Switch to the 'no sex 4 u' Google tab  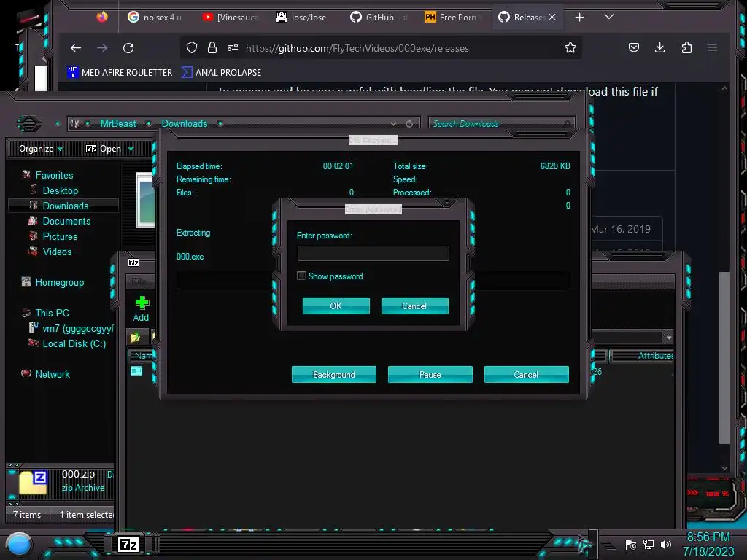pyautogui.click(x=155, y=17)
